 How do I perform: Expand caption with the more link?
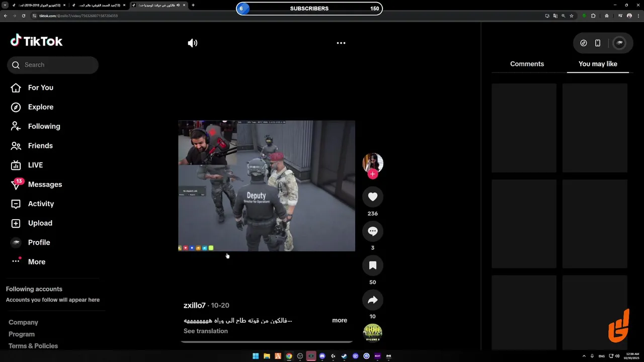tap(340, 320)
